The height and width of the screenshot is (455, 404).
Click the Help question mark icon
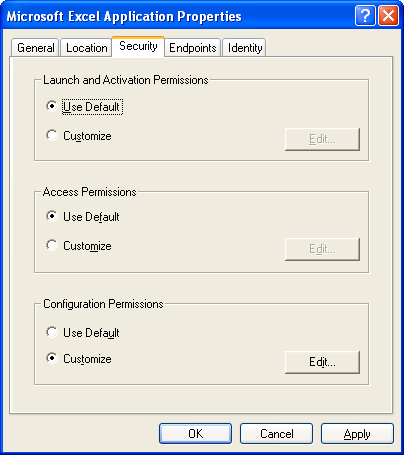point(365,15)
